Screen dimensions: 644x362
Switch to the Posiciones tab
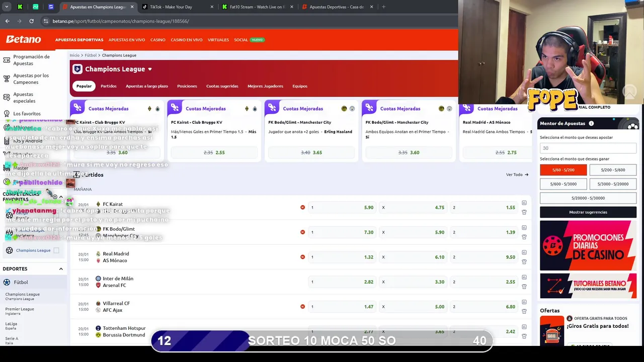click(187, 86)
